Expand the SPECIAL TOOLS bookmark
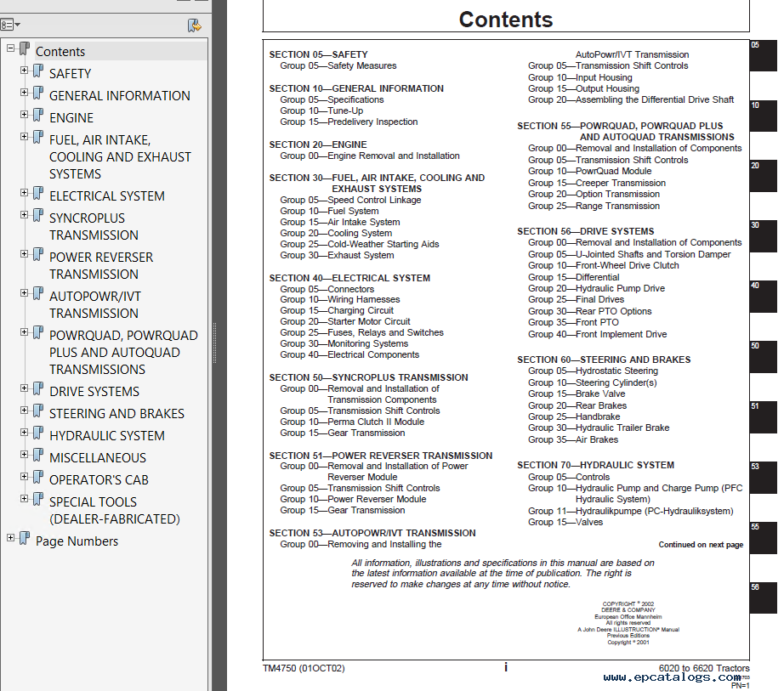This screenshot has width=784, height=691. pos(24,498)
